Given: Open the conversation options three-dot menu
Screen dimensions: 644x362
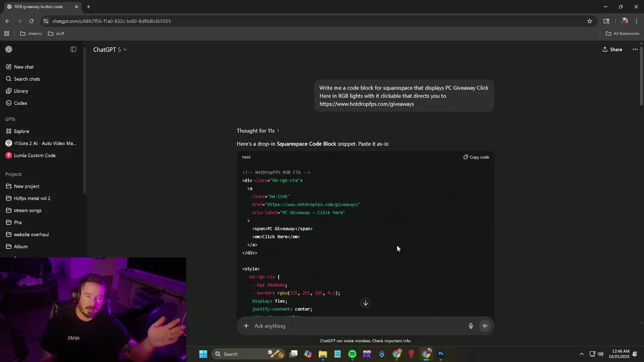Looking at the screenshot, I should (635, 49).
